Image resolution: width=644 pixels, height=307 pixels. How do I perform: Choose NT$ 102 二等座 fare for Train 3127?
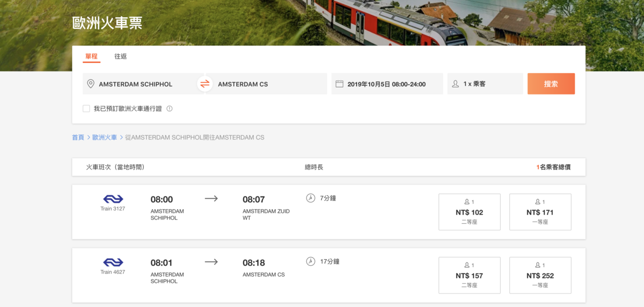point(469,212)
